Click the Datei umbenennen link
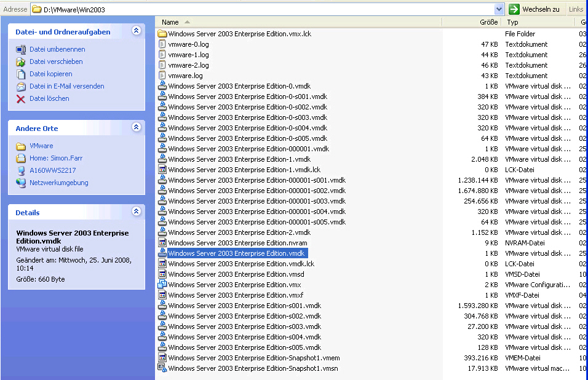 pyautogui.click(x=57, y=49)
